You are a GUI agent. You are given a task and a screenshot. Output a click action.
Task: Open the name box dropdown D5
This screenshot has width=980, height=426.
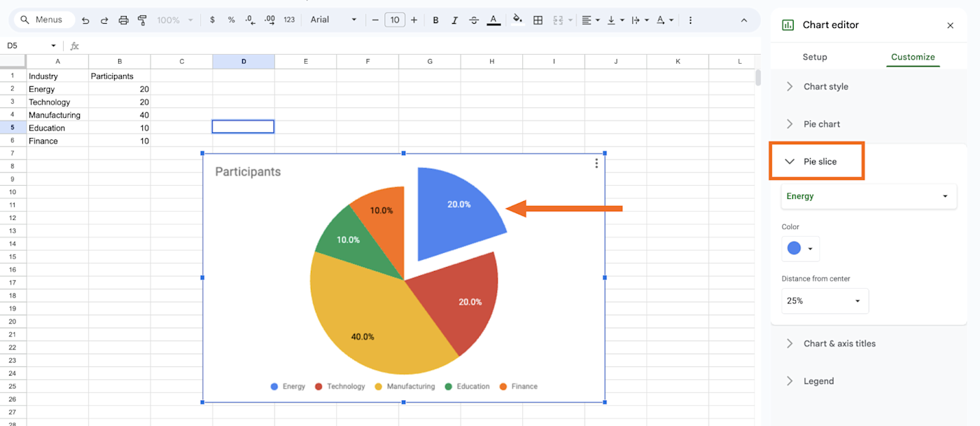(53, 46)
